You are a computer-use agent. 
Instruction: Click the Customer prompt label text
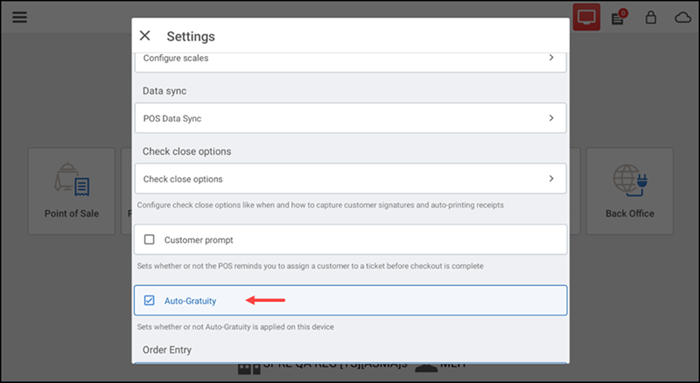pos(199,240)
